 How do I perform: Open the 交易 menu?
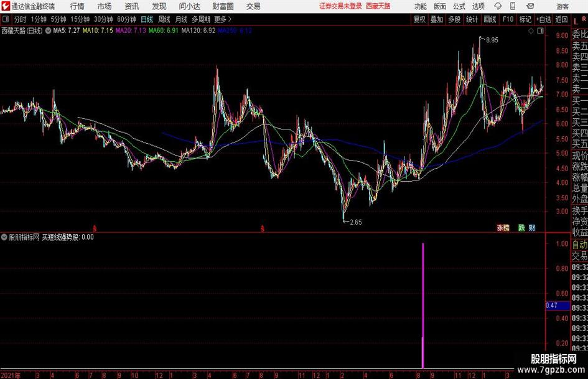tap(253, 6)
